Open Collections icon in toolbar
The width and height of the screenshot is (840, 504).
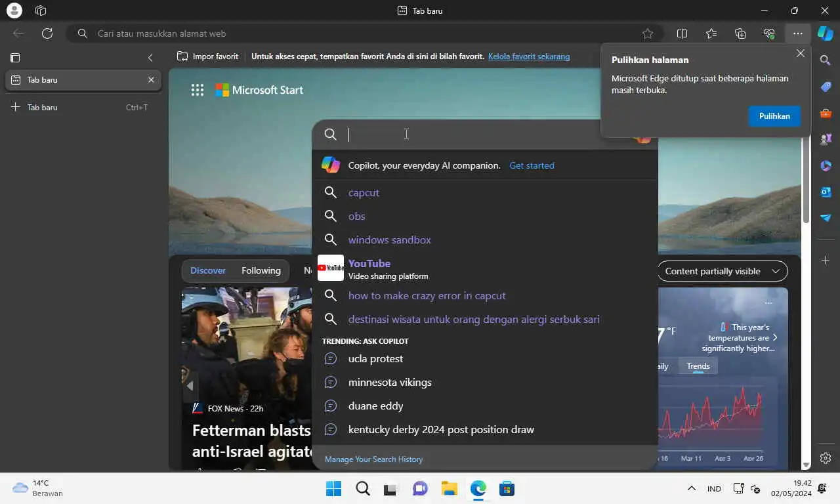point(740,33)
